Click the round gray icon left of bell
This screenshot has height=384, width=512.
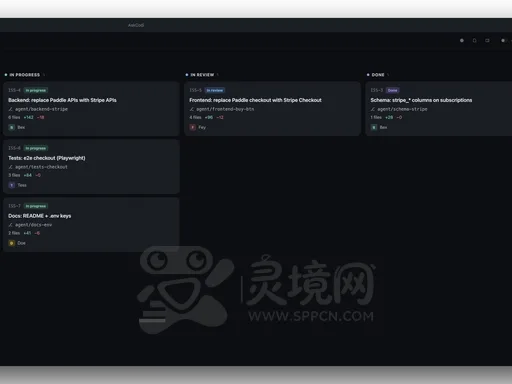tap(462, 41)
